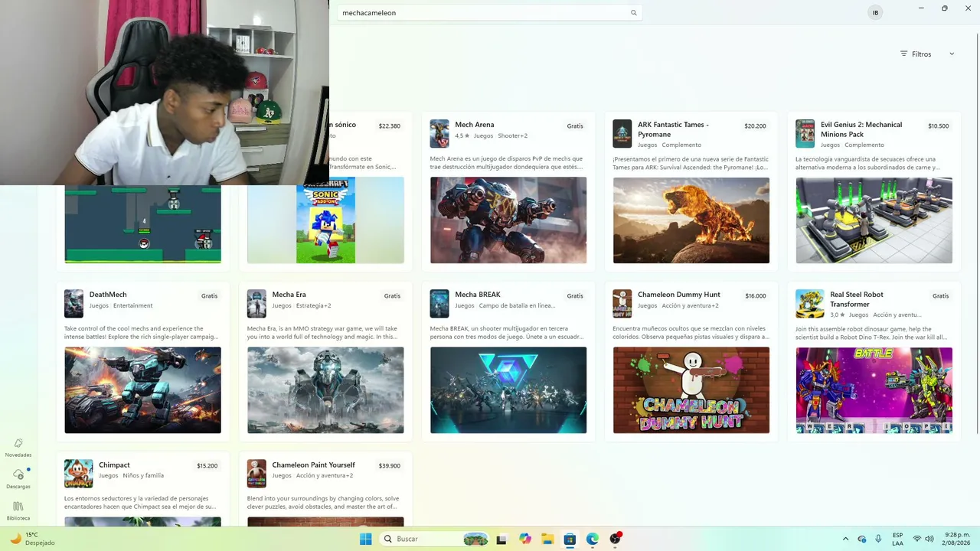Open the Descargas section in the sidebar

coord(18,479)
